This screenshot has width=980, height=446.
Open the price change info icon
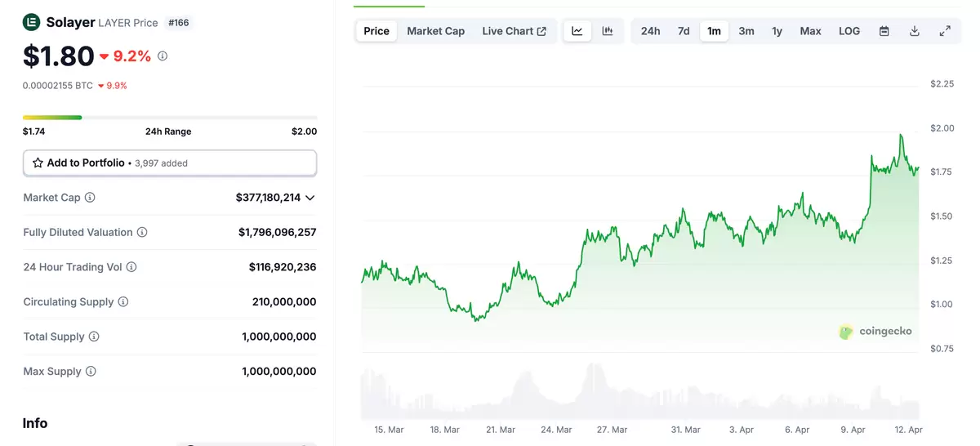point(163,56)
